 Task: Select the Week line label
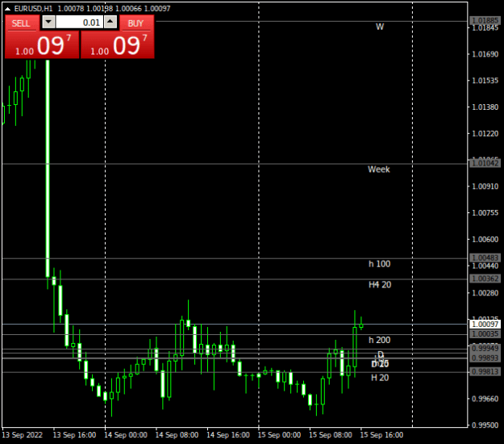[x=379, y=170]
